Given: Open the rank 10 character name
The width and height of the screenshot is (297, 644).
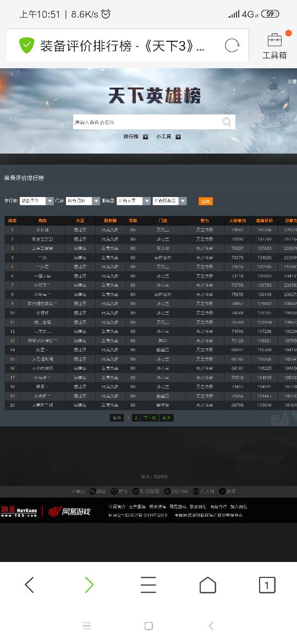Looking at the screenshot, I should [x=43, y=313].
